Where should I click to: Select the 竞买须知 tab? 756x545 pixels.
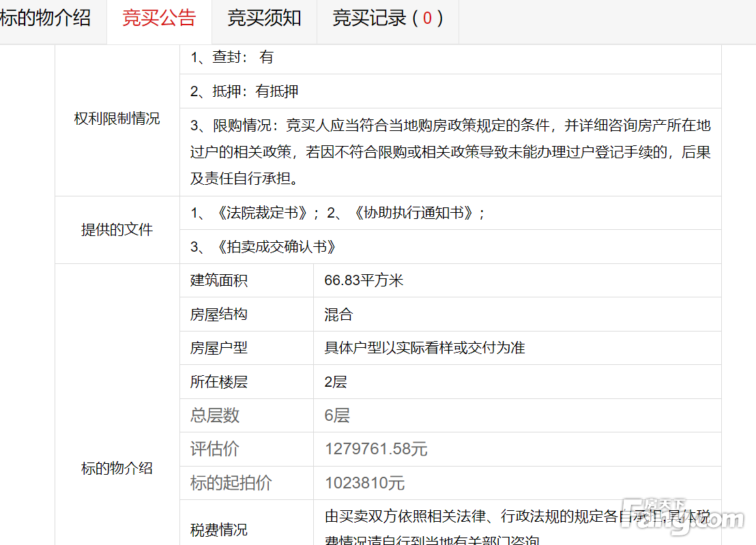point(264,18)
